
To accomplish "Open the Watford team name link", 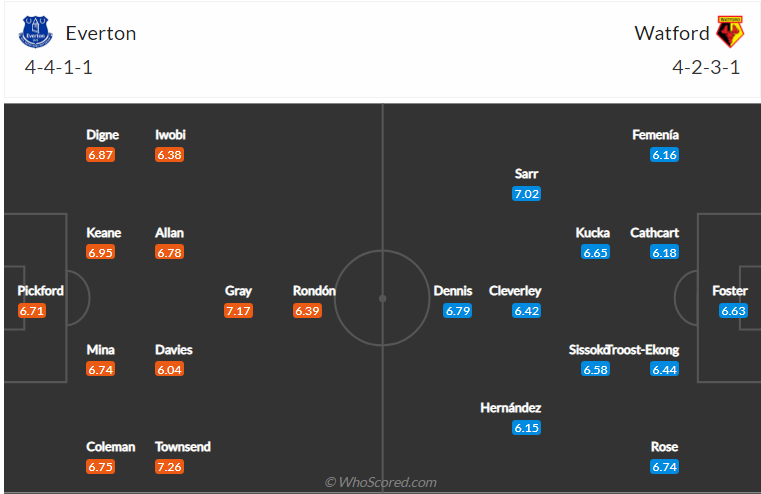I will pos(672,33).
